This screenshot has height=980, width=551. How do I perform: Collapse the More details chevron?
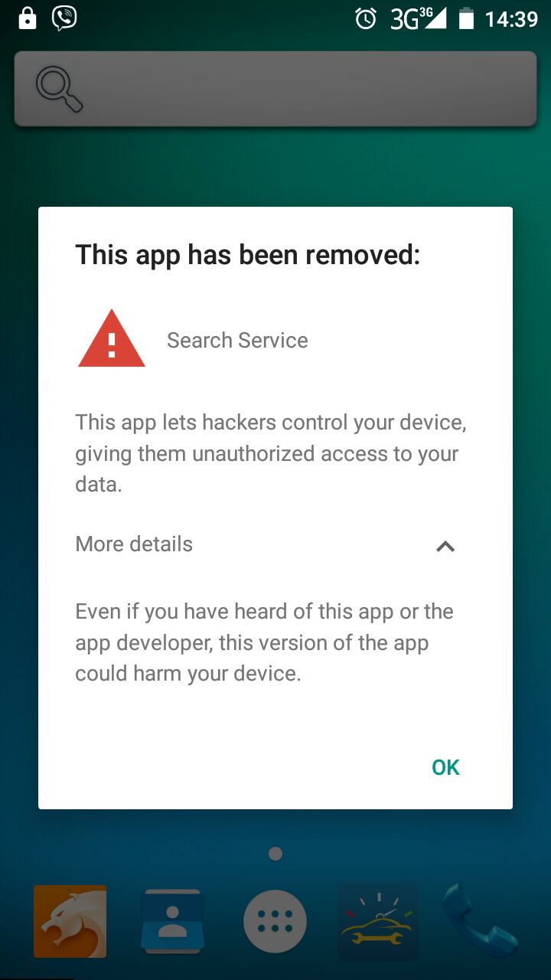pyautogui.click(x=445, y=546)
